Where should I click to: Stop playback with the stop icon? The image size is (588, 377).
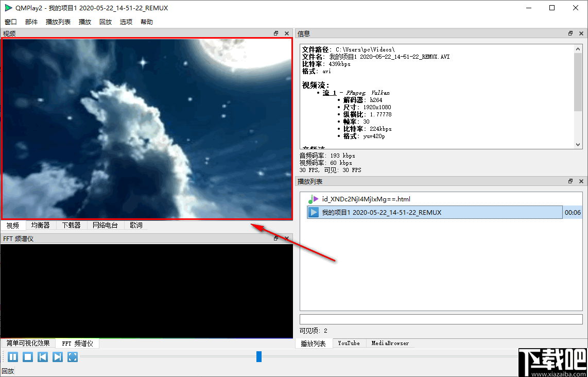coord(27,356)
